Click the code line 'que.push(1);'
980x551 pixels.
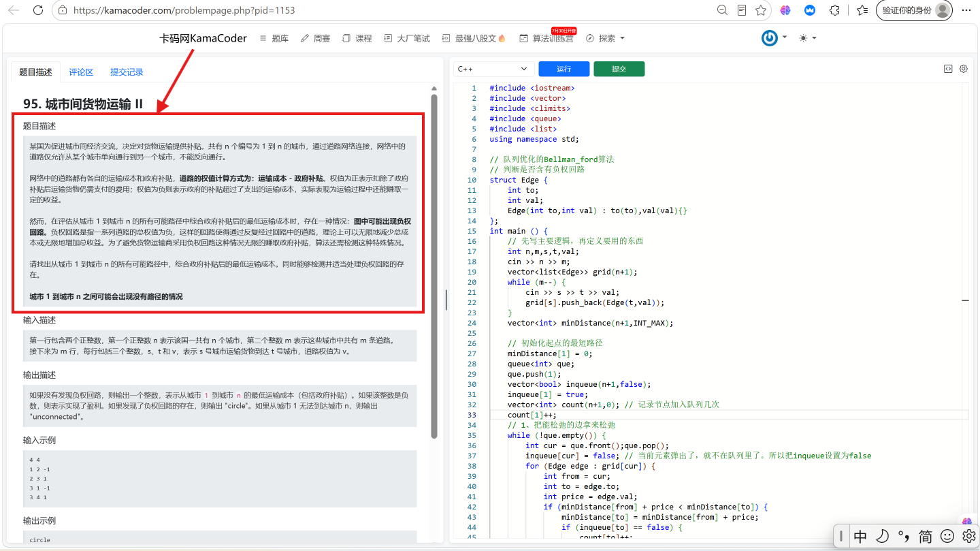(x=534, y=374)
